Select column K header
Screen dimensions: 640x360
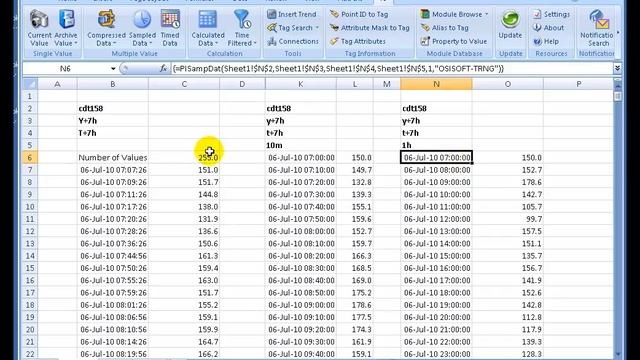click(300, 84)
